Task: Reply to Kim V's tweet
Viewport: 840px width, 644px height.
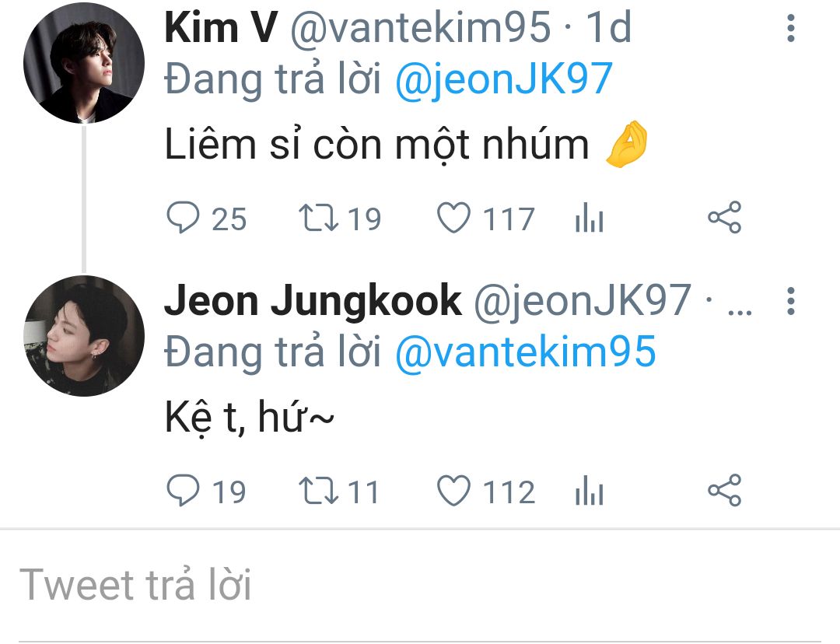Action: tap(184, 218)
